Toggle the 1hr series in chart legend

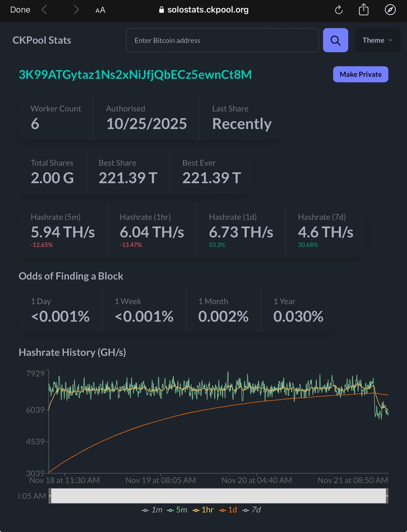[202, 510]
